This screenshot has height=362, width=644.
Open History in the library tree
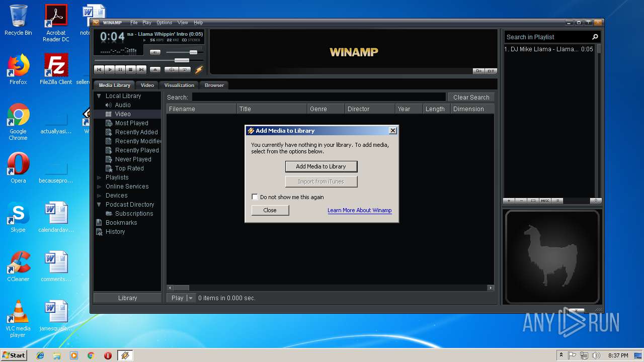point(115,232)
